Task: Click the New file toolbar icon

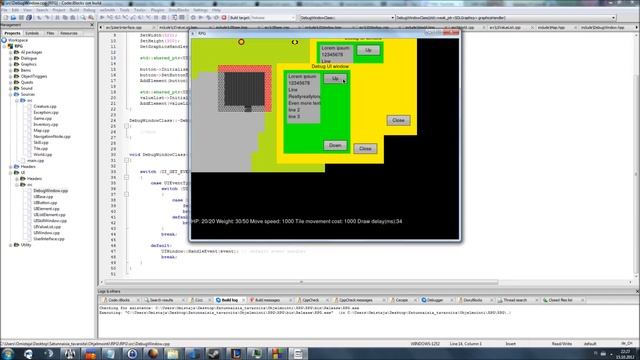Action: [6, 18]
